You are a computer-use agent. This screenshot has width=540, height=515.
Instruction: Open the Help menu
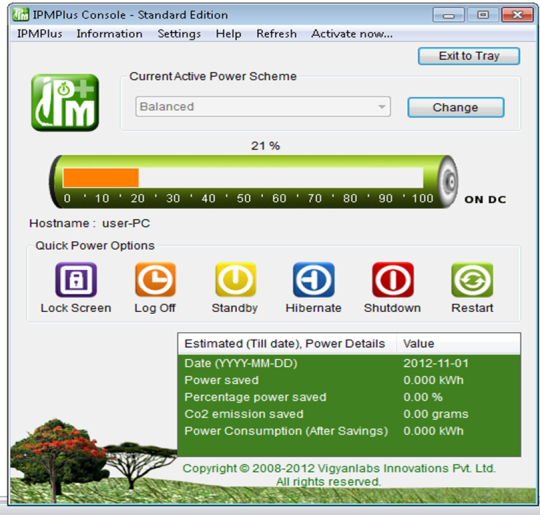pyautogui.click(x=228, y=34)
